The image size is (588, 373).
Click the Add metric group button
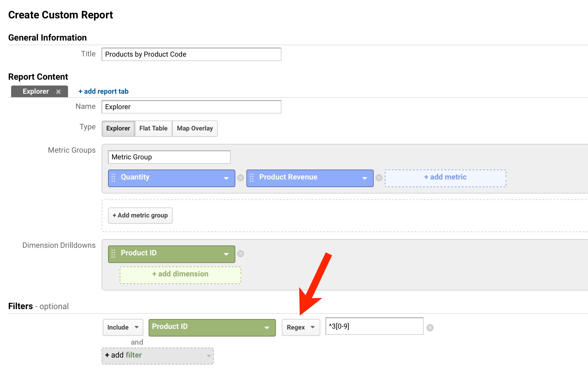click(x=140, y=215)
